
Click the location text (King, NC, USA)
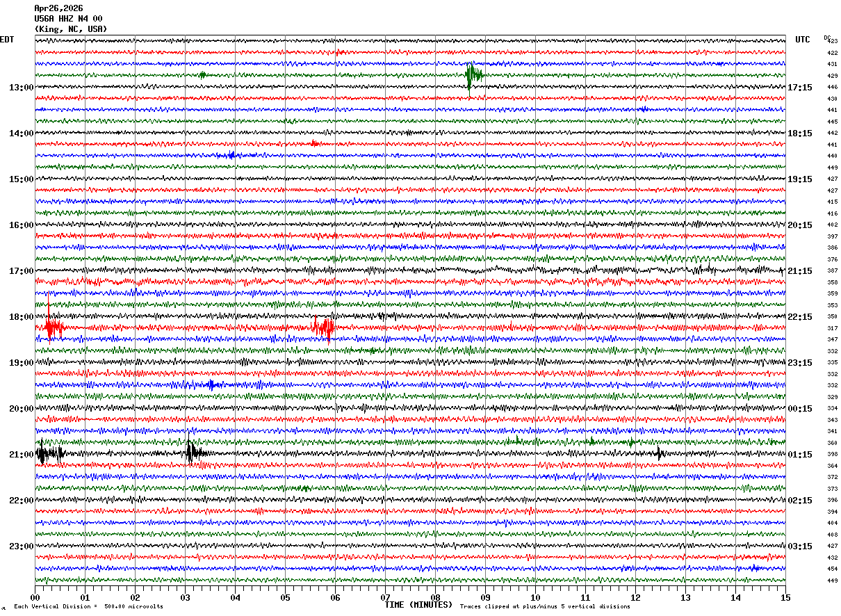[71, 29]
